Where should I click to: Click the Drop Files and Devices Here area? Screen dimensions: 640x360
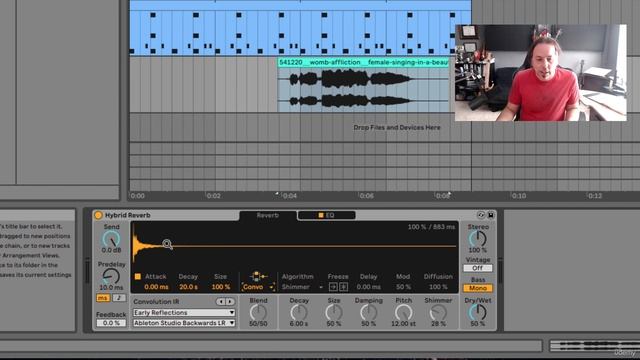point(397,128)
